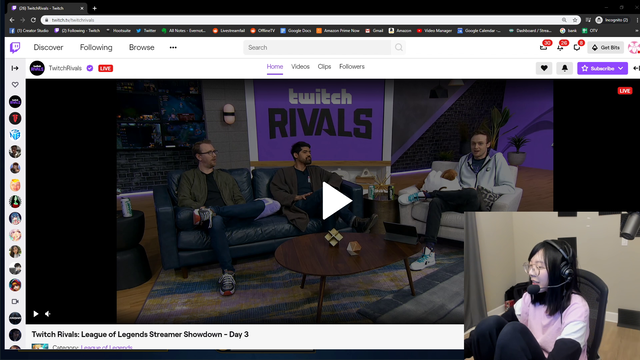Close the TwitchRivals browser tab
The height and width of the screenshot is (360, 640).
pyautogui.click(x=82, y=8)
